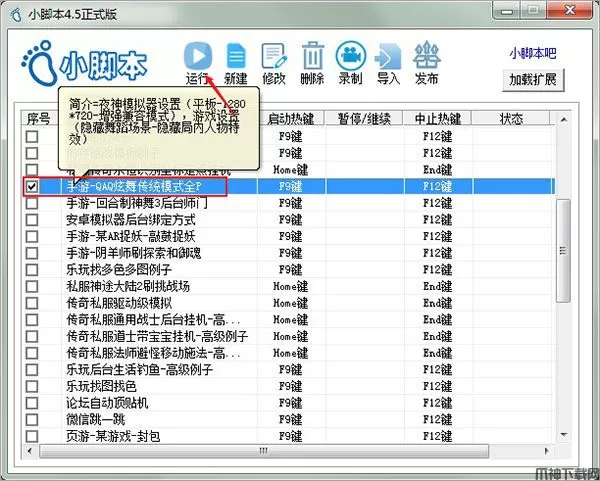This screenshot has height=481, width=600.
Task: Click the vertical scrollbar thumb
Action: 563,251
